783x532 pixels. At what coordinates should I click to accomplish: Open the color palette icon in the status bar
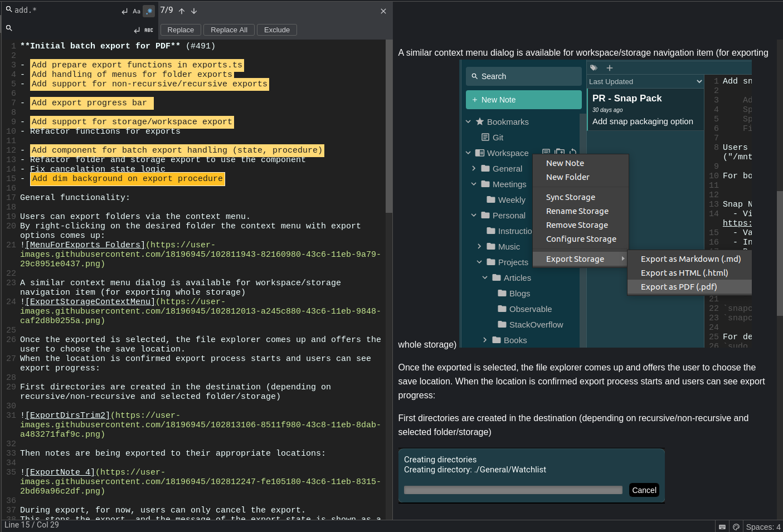coord(736,526)
